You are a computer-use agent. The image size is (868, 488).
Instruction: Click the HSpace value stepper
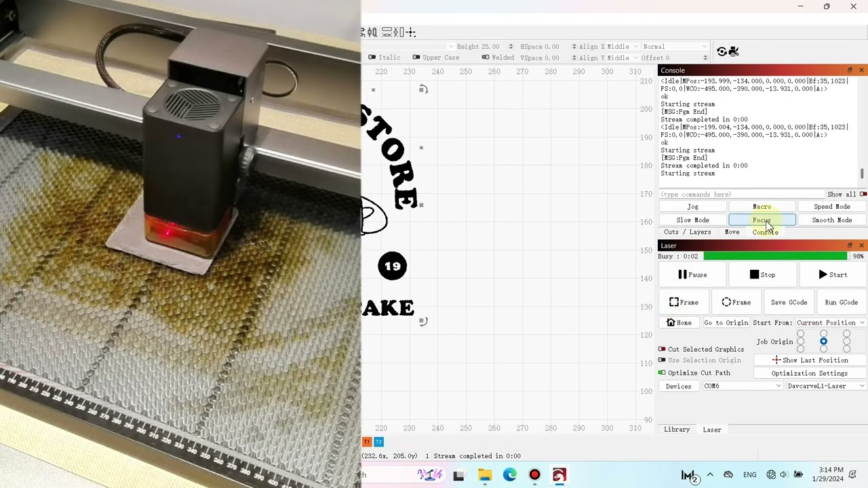[x=574, y=47]
